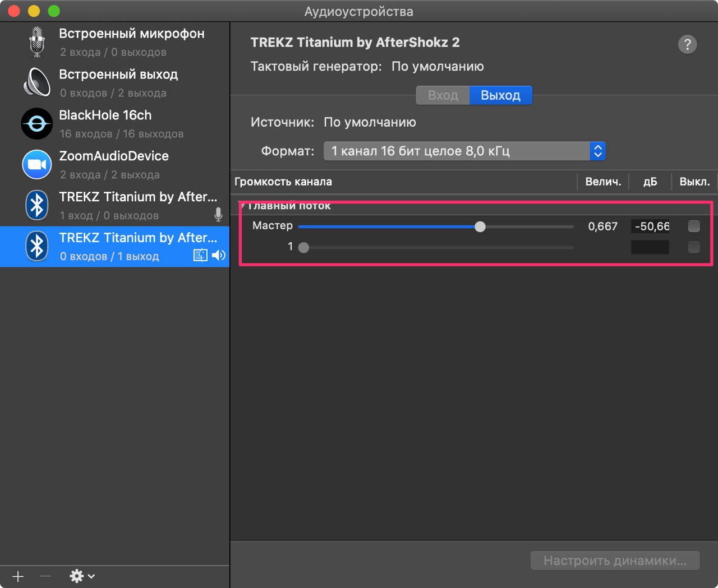Select Встроенный микрофон in device list
Viewport: 718px width, 588px height.
pyautogui.click(x=114, y=42)
